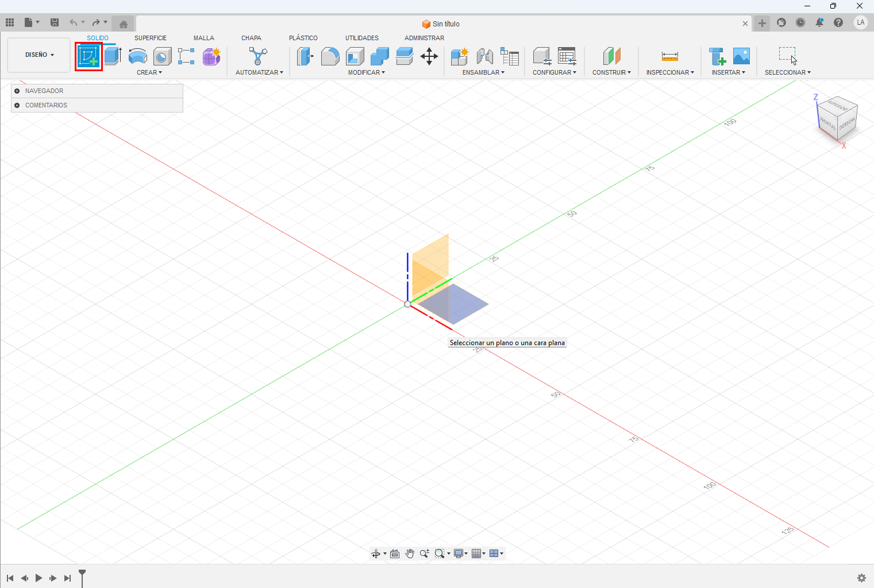Screen dimensions: 874x588
Task: Switch to the UTILIDADES tab
Action: click(362, 38)
